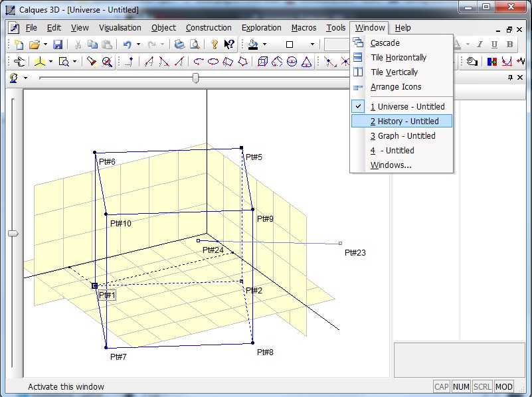This screenshot has height=397, width=532.
Task: Click the Print icon in toolbar
Action: (179, 44)
